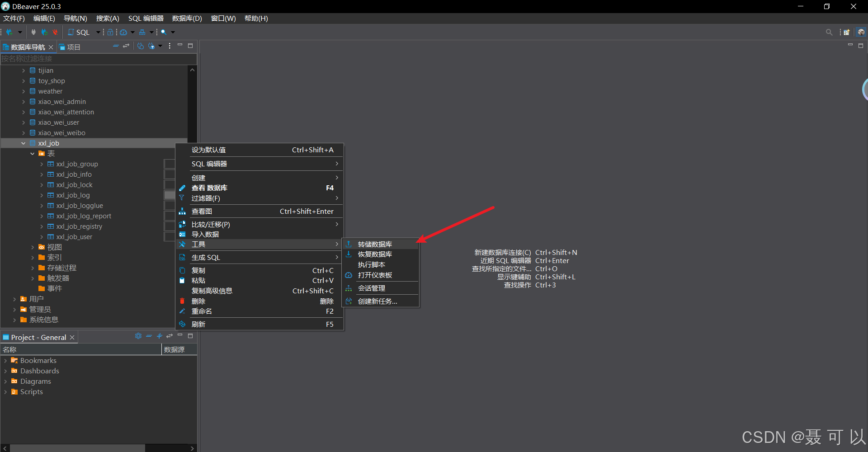This screenshot has height=452, width=868.
Task: Open the 文件(F) menu
Action: point(14,19)
